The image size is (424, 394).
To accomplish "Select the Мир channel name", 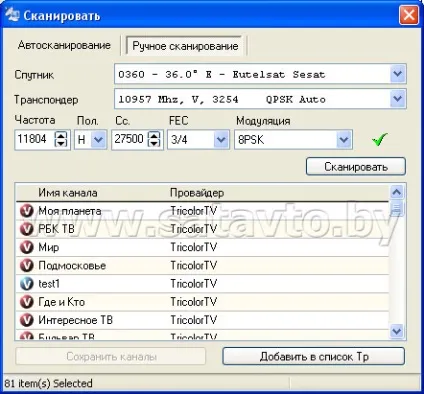I will click(49, 247).
